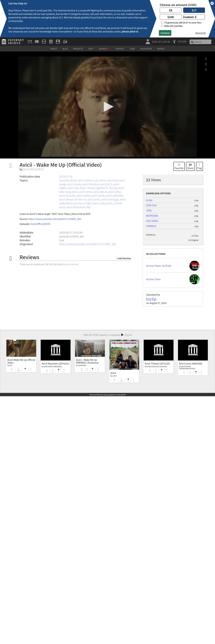Check the Make this monthly checkbox
Screen dimensions: 215x644
(x=162, y=26)
